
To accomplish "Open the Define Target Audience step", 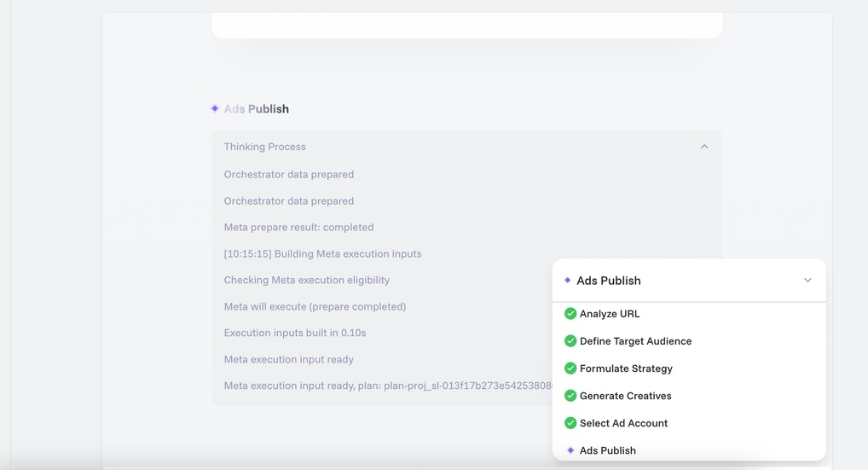I will point(635,341).
